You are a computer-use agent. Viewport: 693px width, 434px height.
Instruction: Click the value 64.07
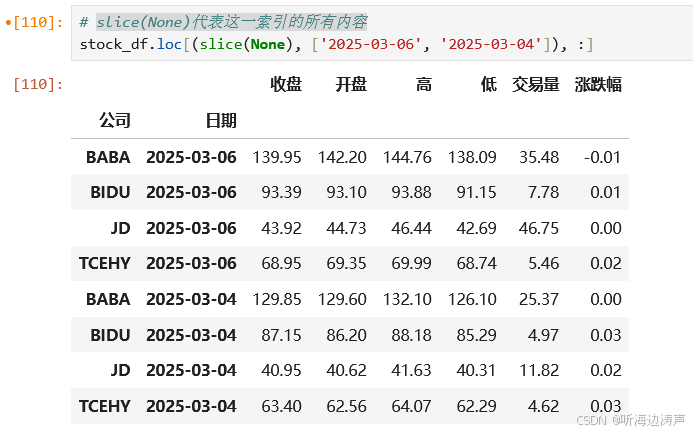(x=411, y=406)
